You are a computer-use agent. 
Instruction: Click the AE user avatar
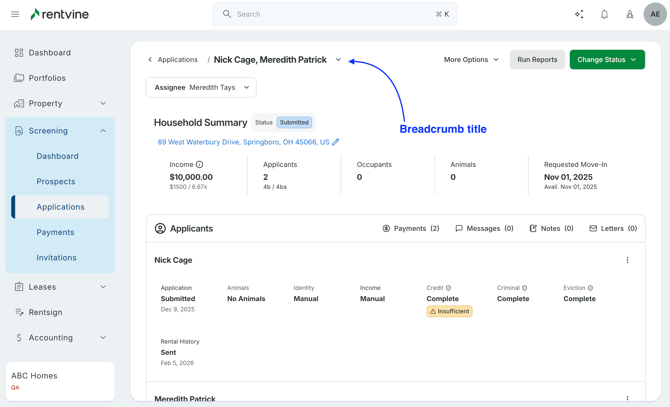pyautogui.click(x=655, y=14)
